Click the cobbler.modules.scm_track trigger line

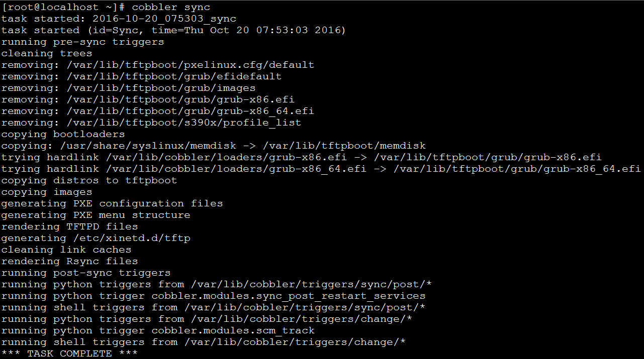[158, 330]
